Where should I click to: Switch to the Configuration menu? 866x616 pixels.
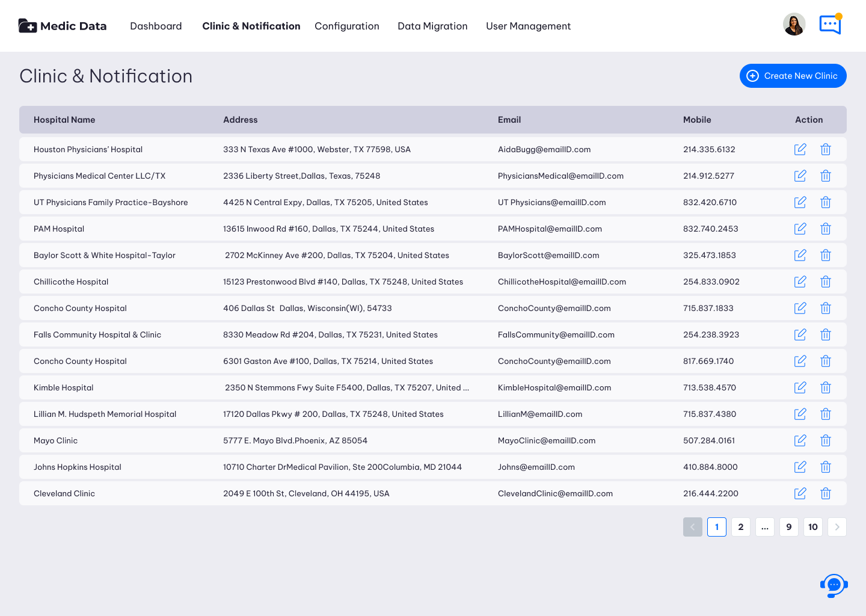click(x=347, y=26)
